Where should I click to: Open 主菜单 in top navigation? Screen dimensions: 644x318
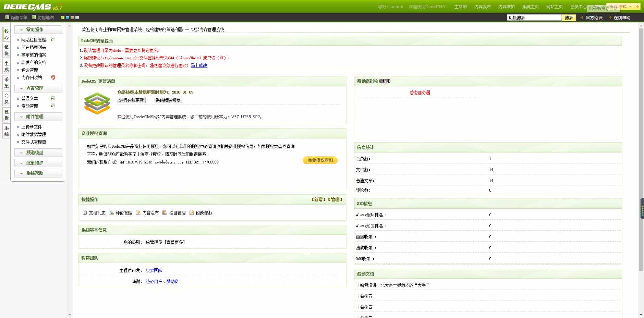pos(460,7)
